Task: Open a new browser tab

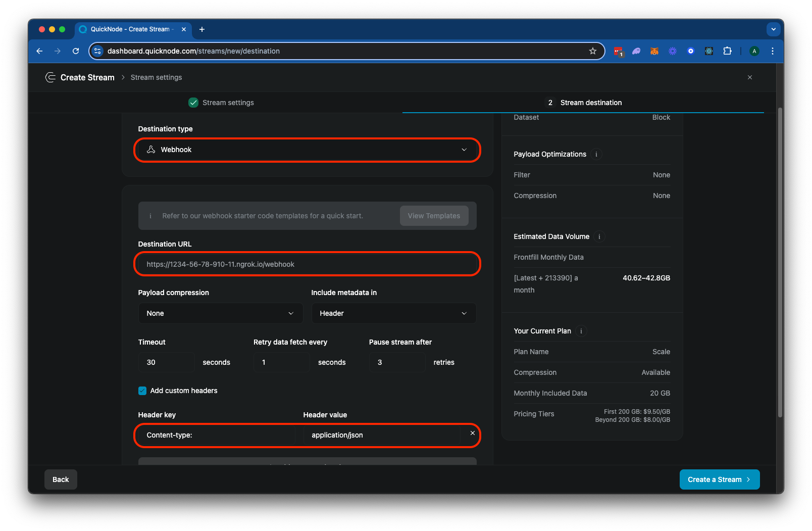Action: tap(202, 29)
